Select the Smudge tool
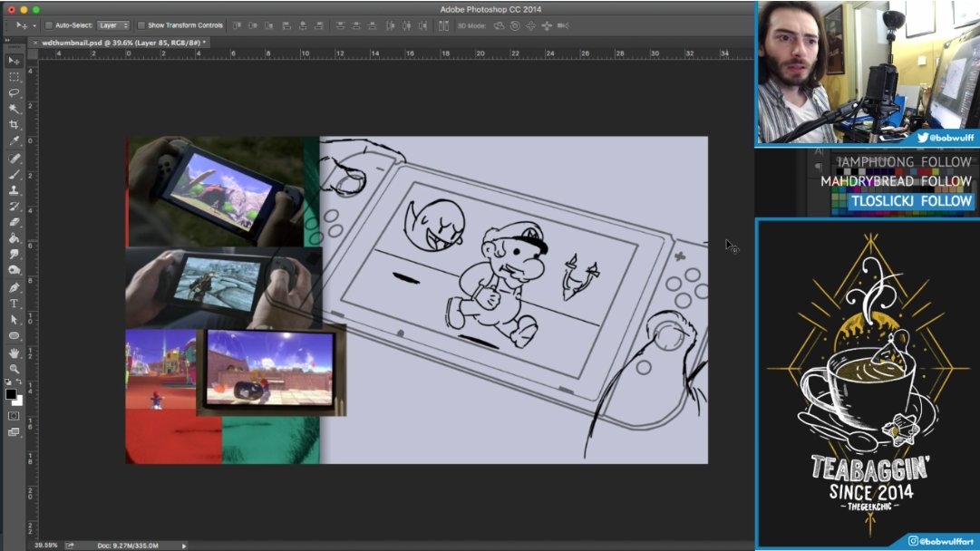Viewport: 980px width, 551px height. coord(14,255)
